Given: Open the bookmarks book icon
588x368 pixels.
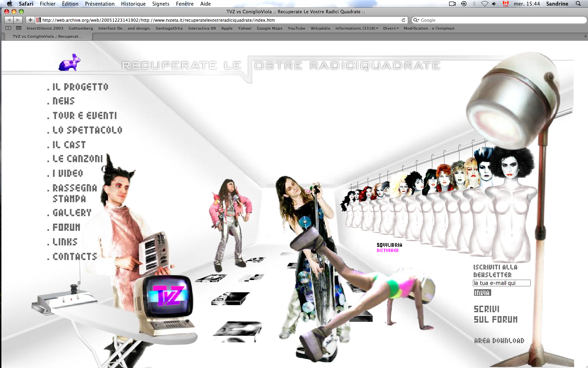Looking at the screenshot, I should point(8,28).
